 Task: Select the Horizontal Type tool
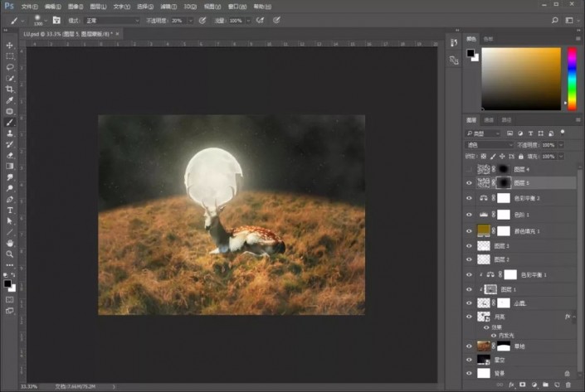coord(10,211)
